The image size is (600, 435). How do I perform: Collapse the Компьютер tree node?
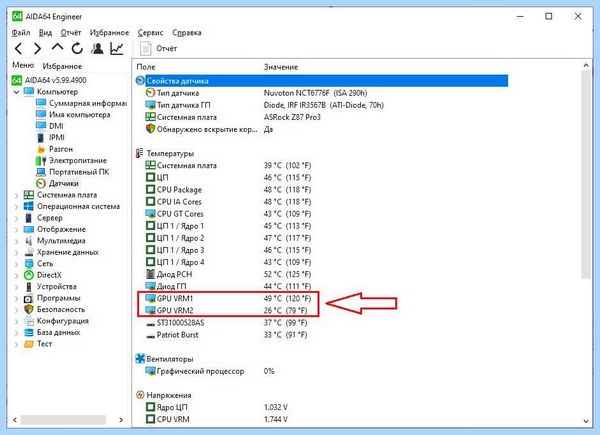16,92
